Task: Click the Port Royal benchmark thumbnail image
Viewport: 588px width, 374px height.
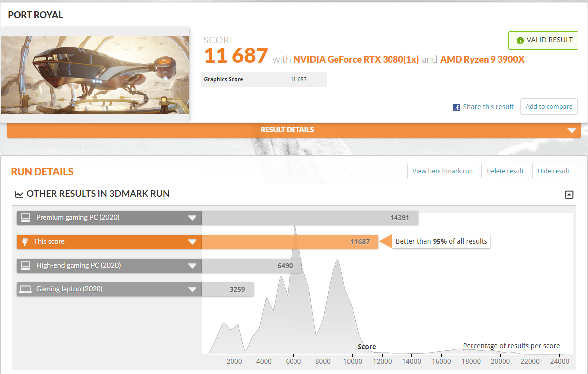Action: pyautogui.click(x=95, y=75)
